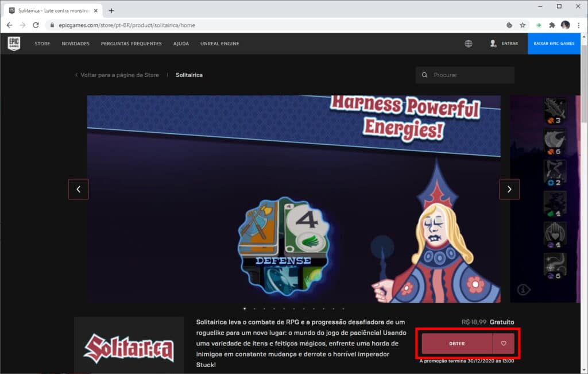Viewport: 588px width, 374px height.
Task: Click BAIXAR EPIC GAMES button
Action: click(x=554, y=44)
